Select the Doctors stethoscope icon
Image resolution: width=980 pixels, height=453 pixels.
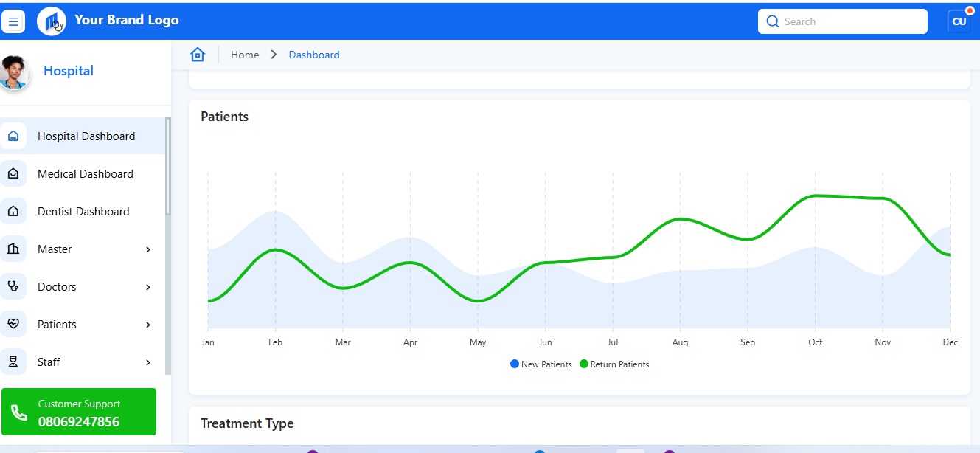point(14,286)
